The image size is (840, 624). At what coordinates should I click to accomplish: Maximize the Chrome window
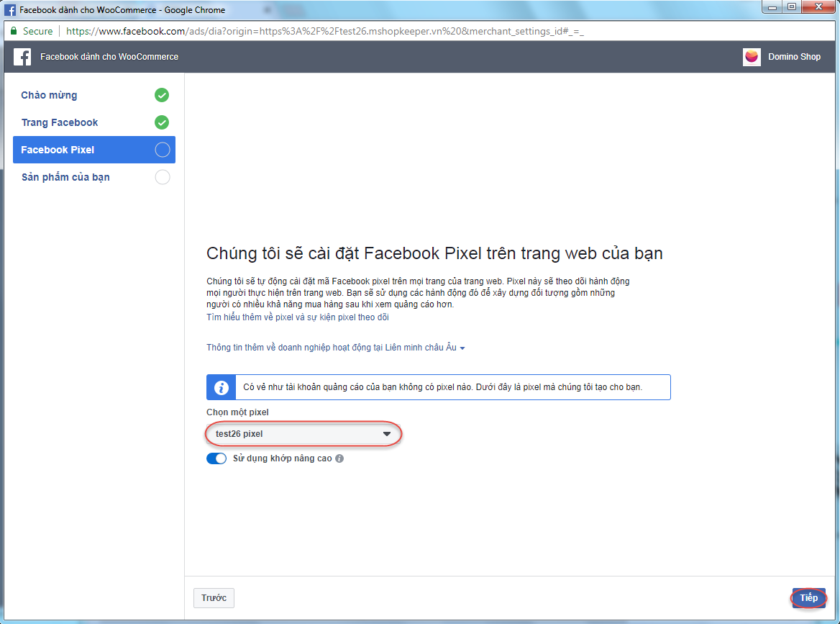(x=792, y=7)
